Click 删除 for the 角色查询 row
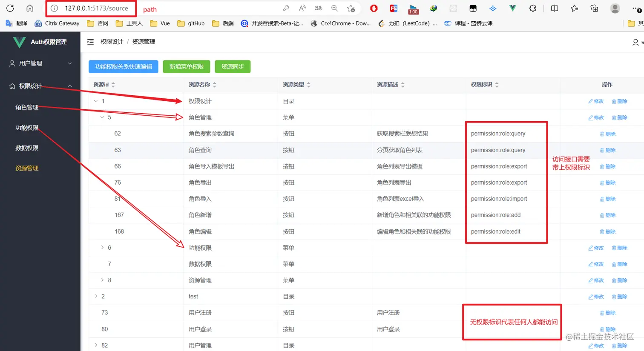The width and height of the screenshot is (644, 351). 608,150
